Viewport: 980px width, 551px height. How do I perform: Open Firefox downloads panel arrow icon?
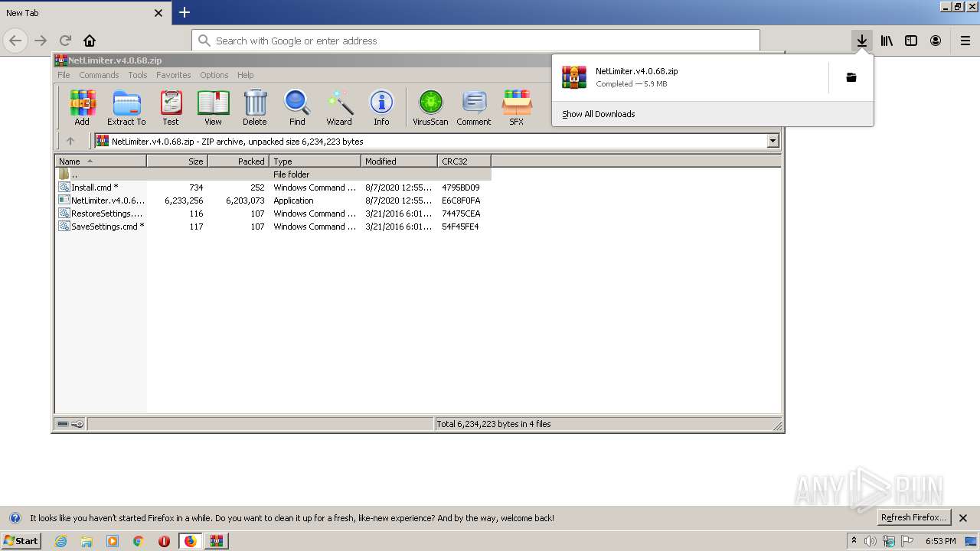click(x=862, y=41)
